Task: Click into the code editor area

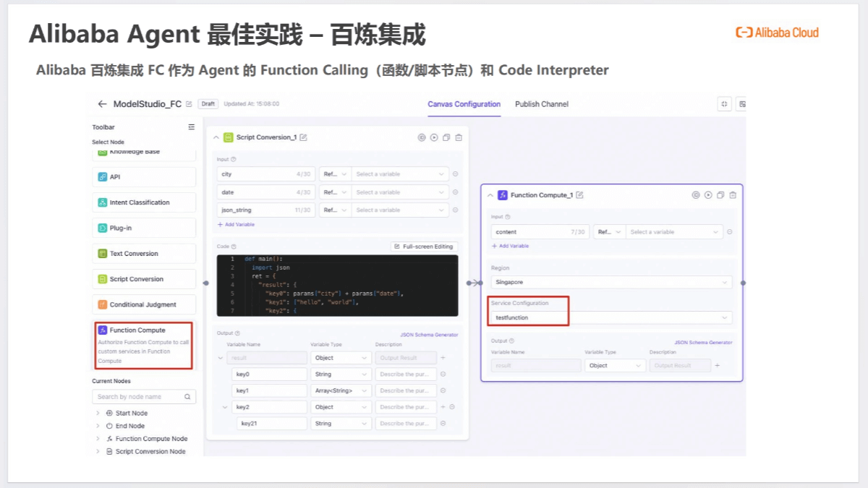Action: 337,285
